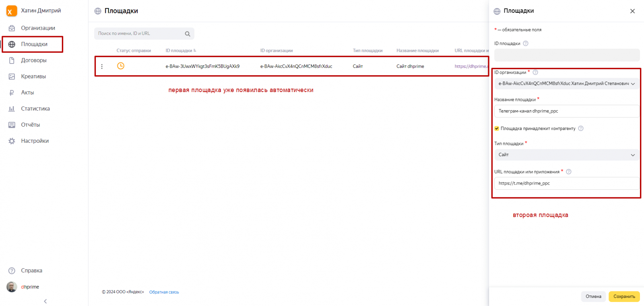Click the Сайт dhprime name cell
The image size is (644, 306).
tap(410, 66)
